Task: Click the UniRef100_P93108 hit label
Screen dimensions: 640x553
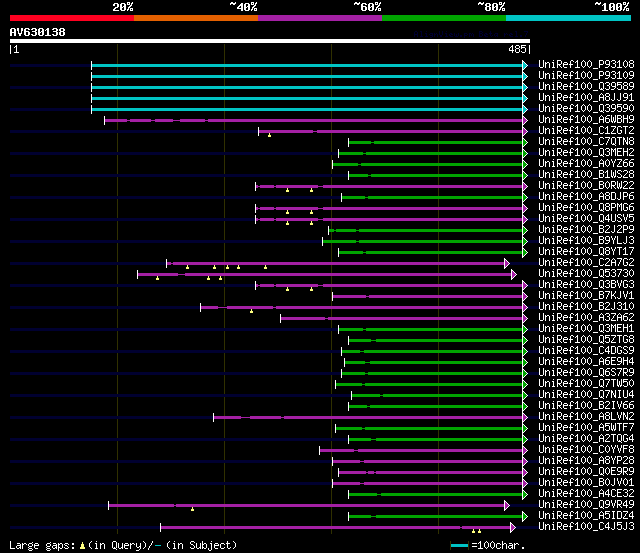Action: click(x=586, y=64)
